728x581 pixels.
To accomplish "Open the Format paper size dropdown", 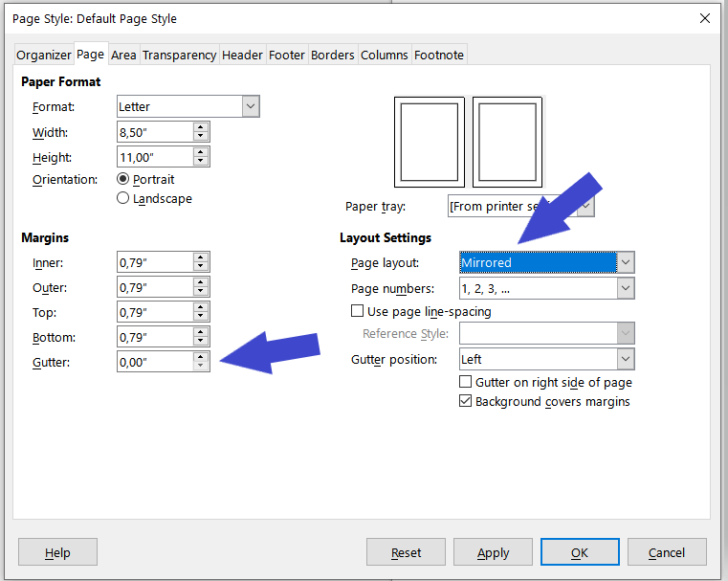I will click(251, 107).
